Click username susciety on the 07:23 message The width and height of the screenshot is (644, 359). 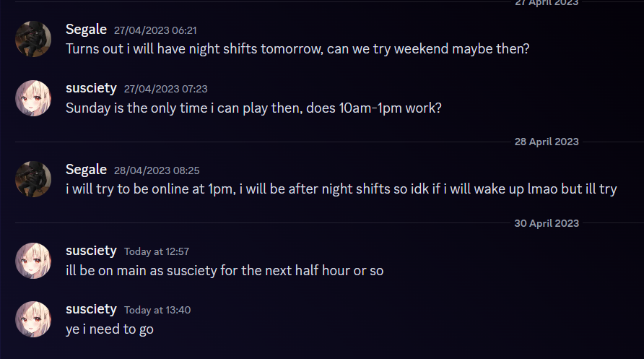pos(91,88)
